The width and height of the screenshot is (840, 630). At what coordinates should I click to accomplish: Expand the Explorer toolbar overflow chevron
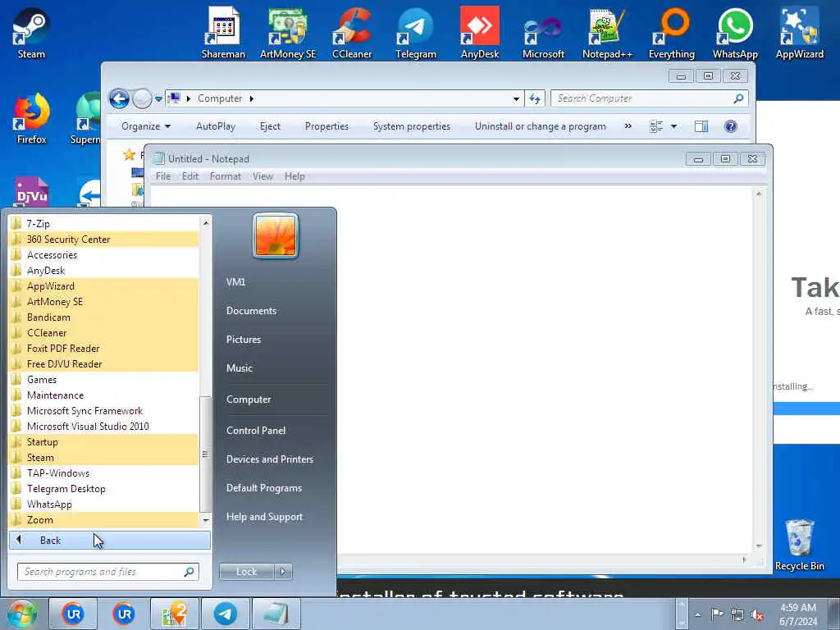(628, 126)
